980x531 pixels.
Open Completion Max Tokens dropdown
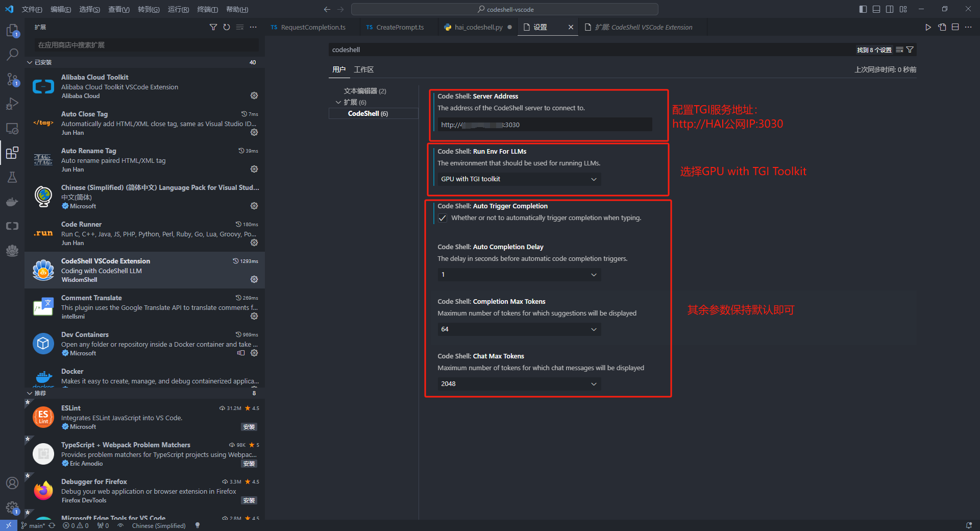(x=519, y=329)
